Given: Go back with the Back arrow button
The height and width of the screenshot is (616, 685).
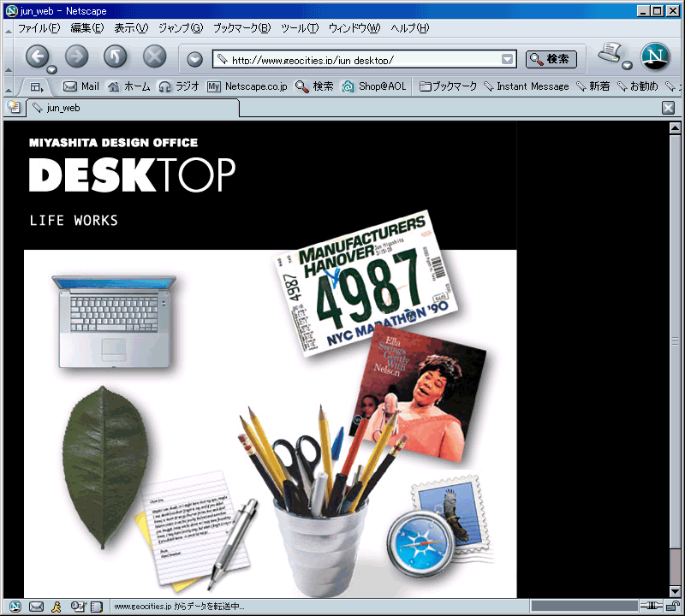Looking at the screenshot, I should 38,56.
